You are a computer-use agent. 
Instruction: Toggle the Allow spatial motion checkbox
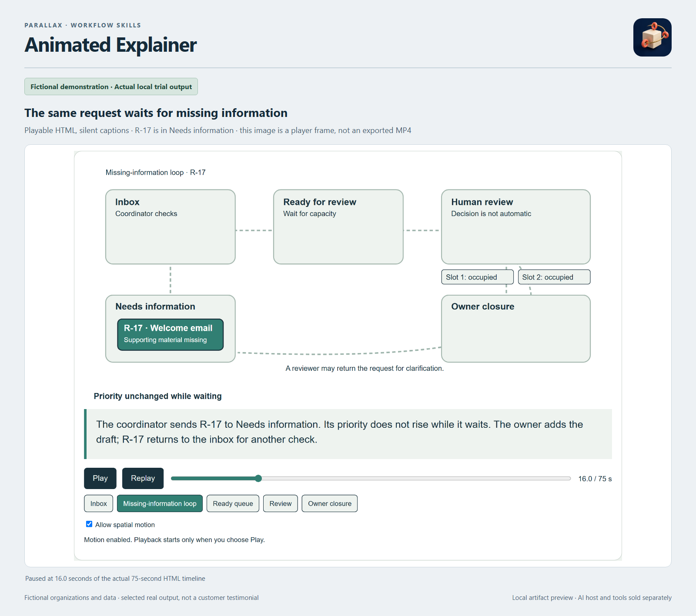[x=89, y=524]
